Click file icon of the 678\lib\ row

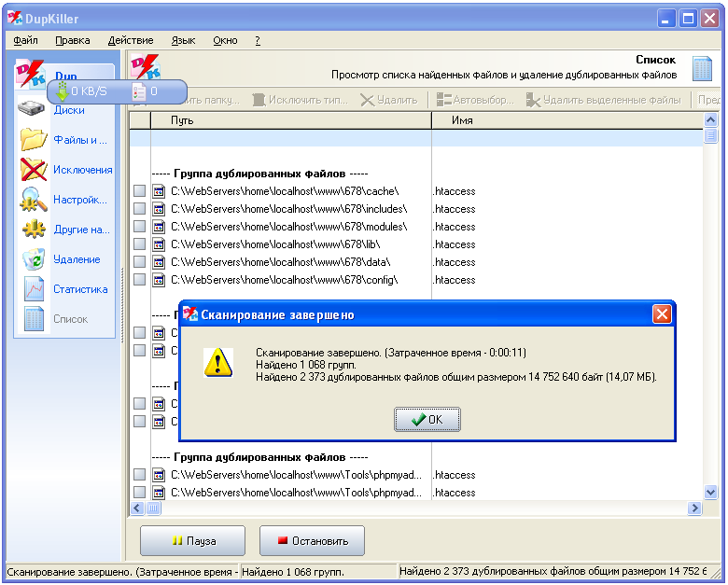[159, 244]
